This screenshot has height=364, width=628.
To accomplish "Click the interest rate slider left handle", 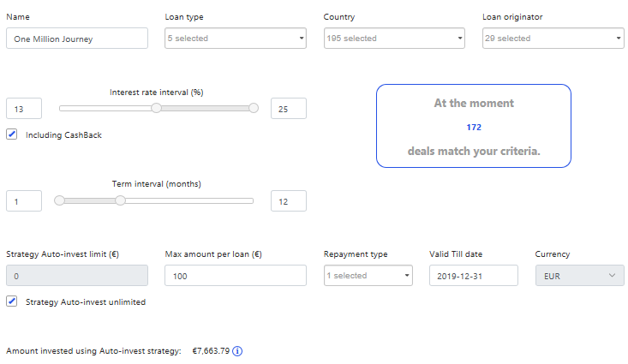I will coord(156,108).
